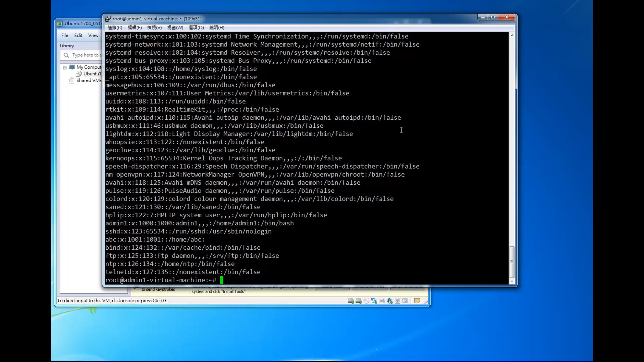Image resolution: width=644 pixels, height=362 pixels.
Task: Click the first hard disk status icon
Action: tap(351, 301)
